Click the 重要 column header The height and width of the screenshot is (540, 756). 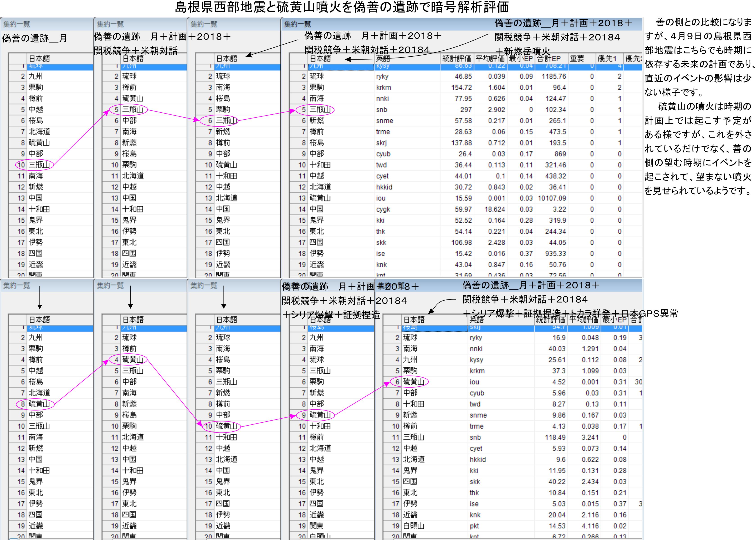577,58
